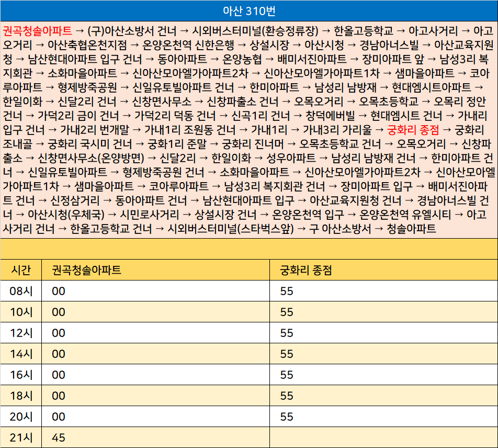
Task: Select '아산축협온천지점' in the route text
Action: tap(87, 45)
